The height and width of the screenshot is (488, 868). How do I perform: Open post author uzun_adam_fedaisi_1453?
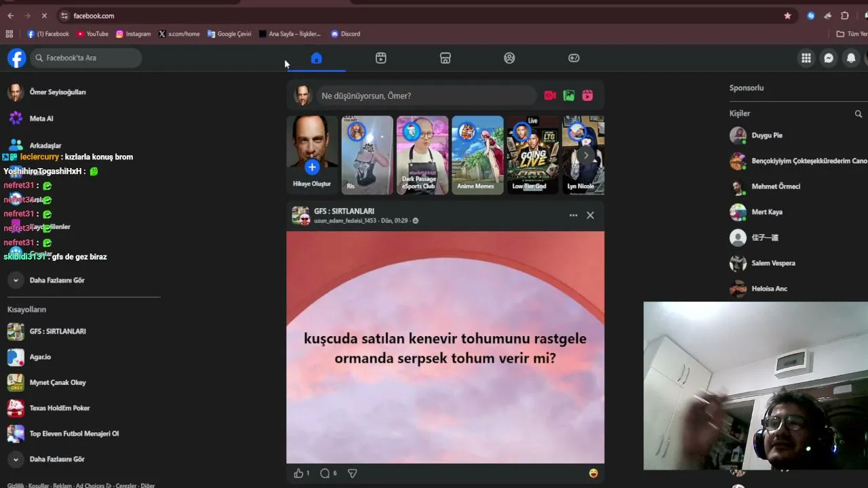344,221
